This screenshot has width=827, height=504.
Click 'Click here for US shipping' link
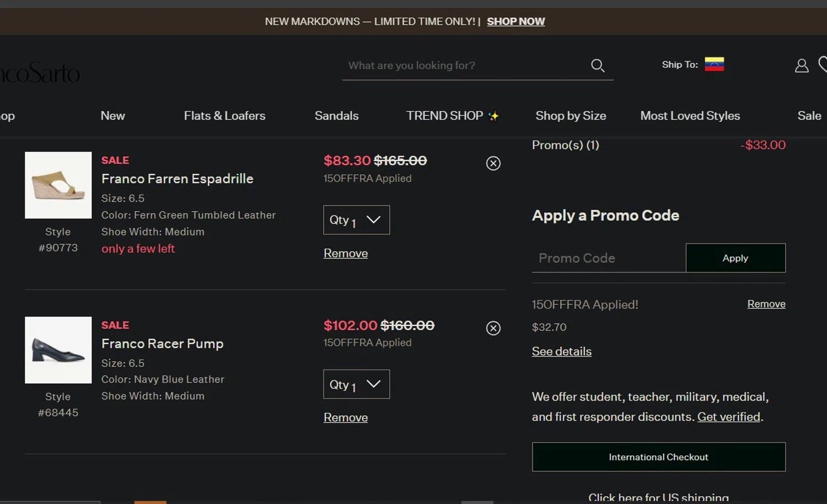[x=658, y=497]
